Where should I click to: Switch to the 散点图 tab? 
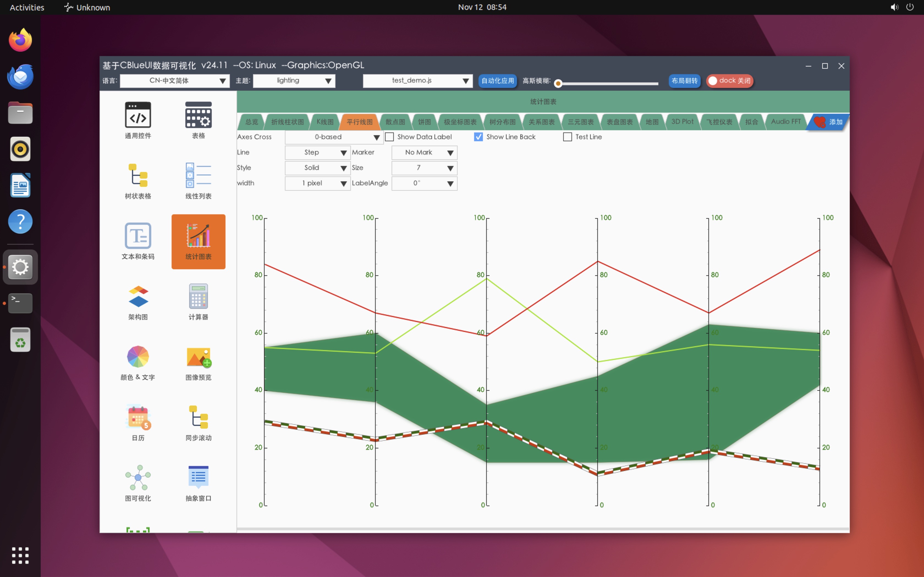[x=395, y=122]
